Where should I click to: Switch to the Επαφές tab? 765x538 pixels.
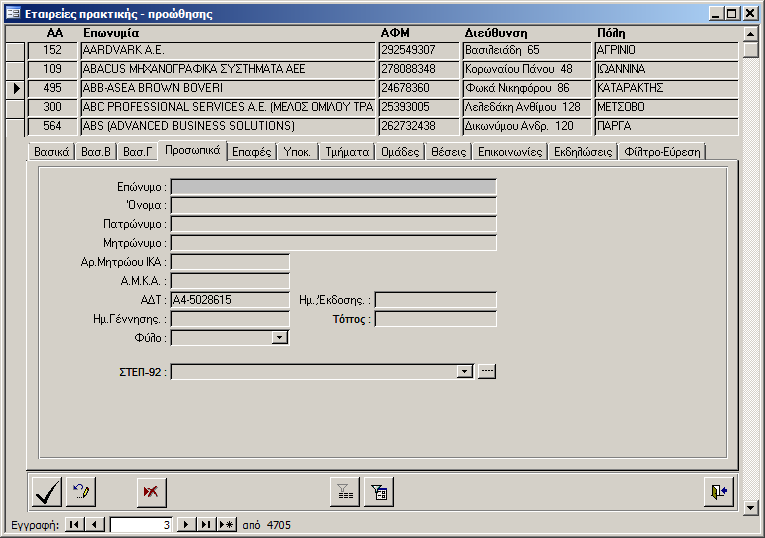[x=251, y=152]
